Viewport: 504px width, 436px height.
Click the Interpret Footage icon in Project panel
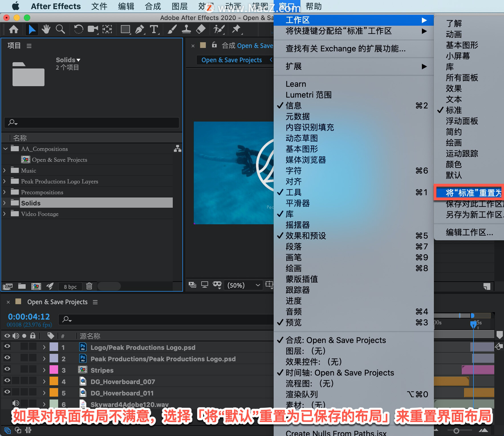click(x=8, y=286)
